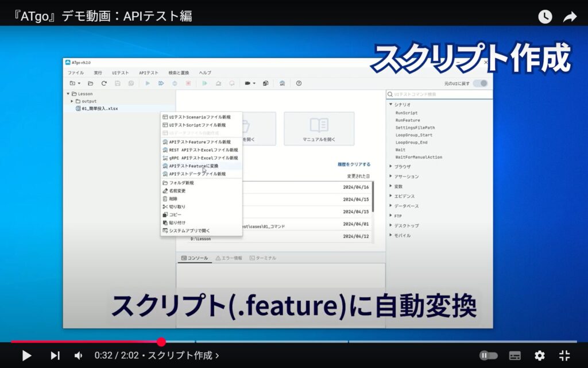Collapse the Lesson folder tree node

68,94
